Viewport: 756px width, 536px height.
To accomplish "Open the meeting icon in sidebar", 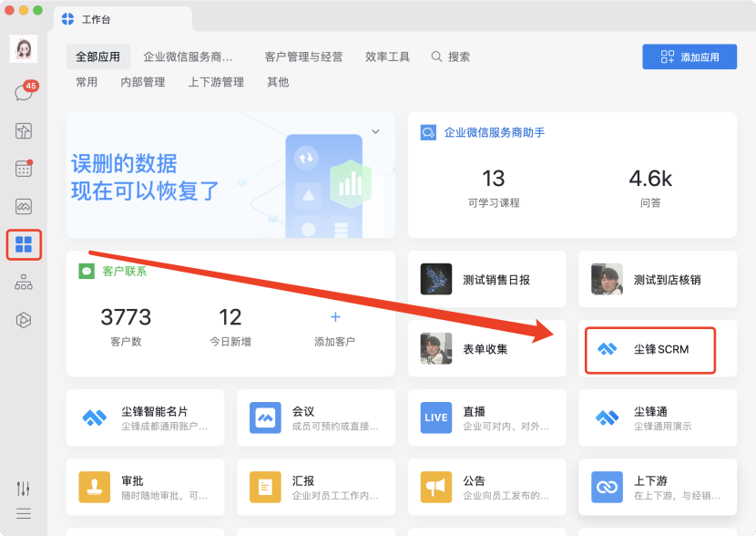I will pos(24,207).
